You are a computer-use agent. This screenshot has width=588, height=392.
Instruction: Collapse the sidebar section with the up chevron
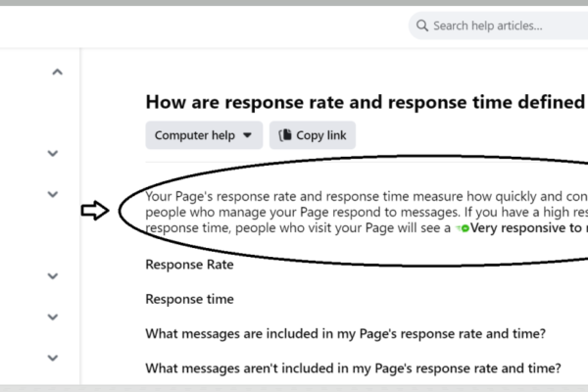57,72
